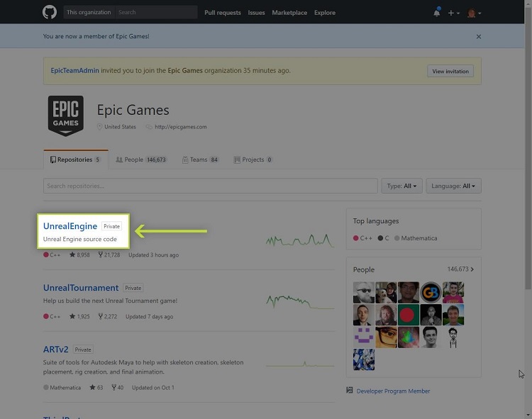Open the Developer Program Member link

point(393,391)
